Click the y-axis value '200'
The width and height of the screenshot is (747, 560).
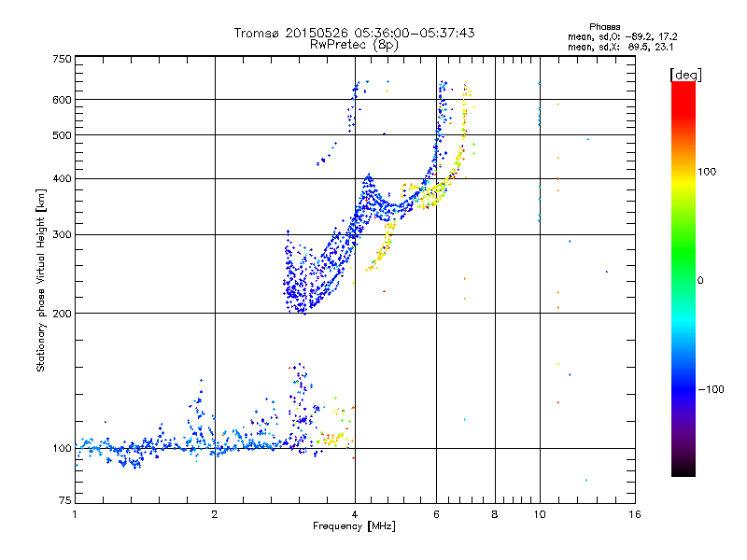point(62,314)
